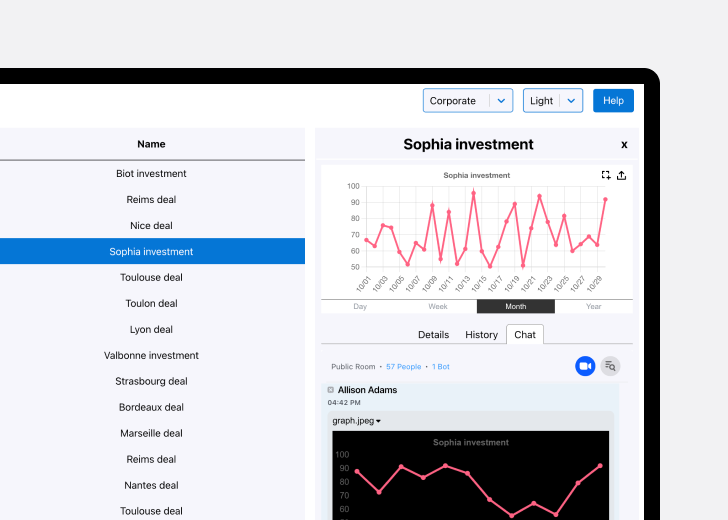Open the 1 Bot link
Screen dimensions: 728x520
pyautogui.click(x=441, y=367)
